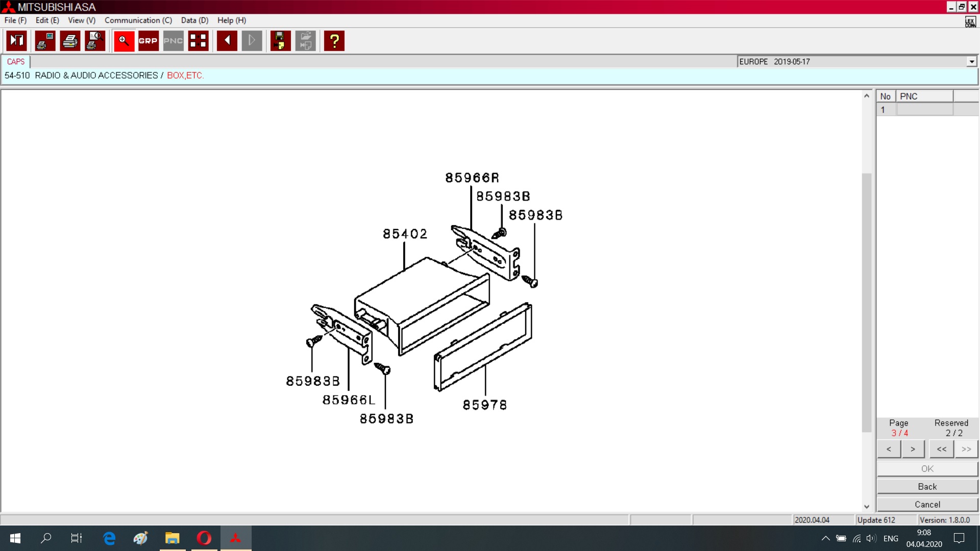The image size is (980, 551).
Task: Click the PNC input cell in row 1
Action: coord(924,110)
